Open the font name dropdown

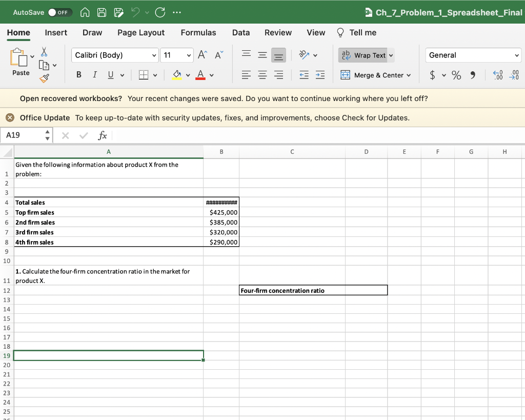[154, 55]
